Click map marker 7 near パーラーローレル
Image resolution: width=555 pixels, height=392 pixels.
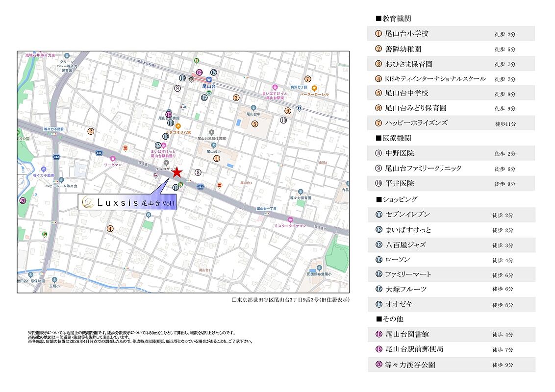tap(307, 79)
